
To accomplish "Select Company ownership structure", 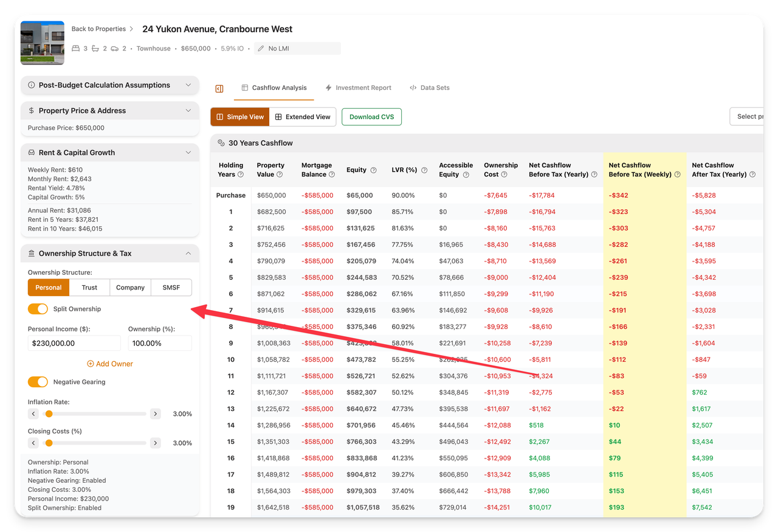I will click(130, 288).
